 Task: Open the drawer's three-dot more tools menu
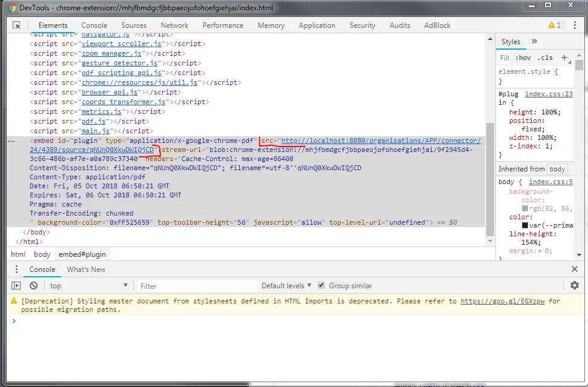tap(16, 270)
